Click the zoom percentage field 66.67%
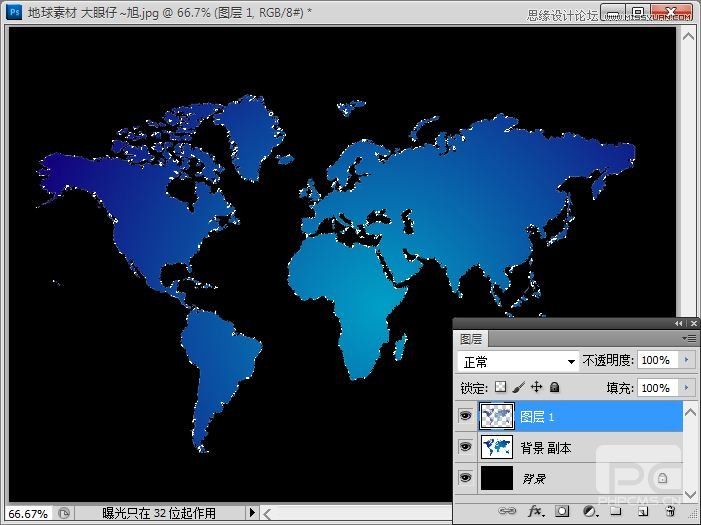This screenshot has height=525, width=701. [28, 514]
